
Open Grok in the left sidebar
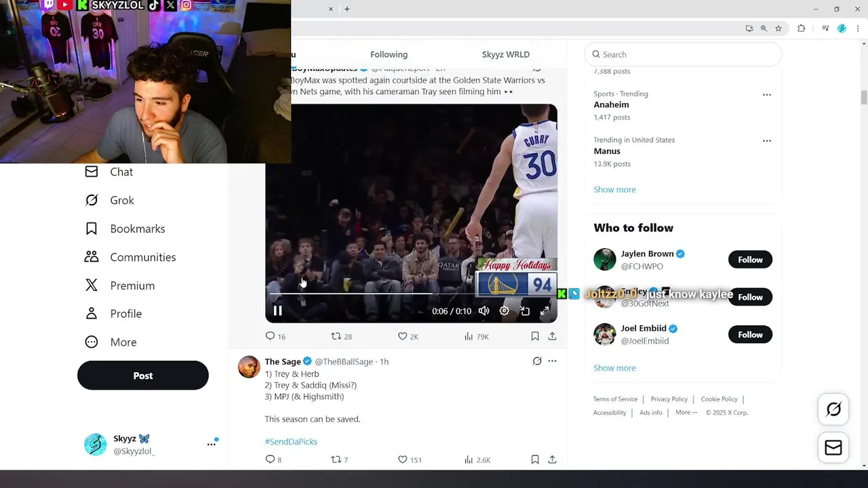click(109, 200)
